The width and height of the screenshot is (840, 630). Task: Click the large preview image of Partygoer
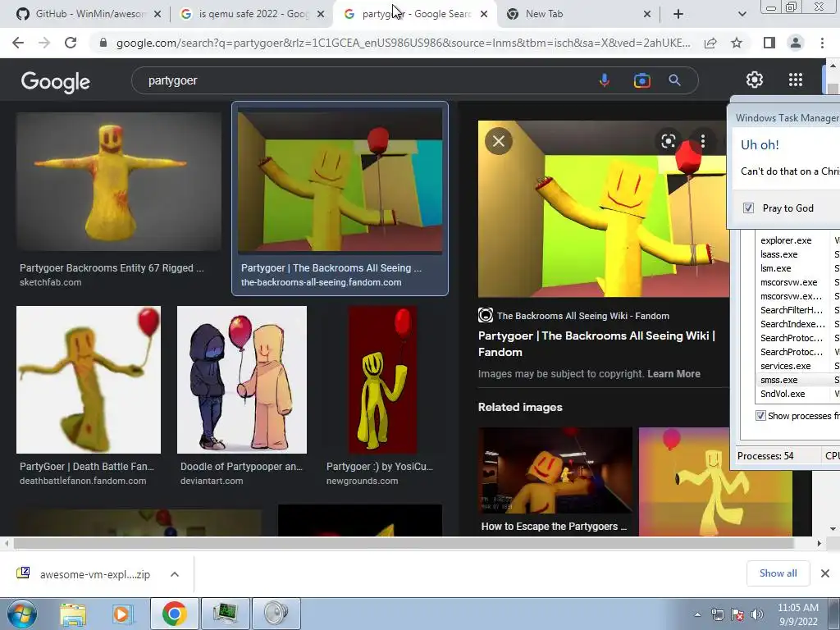click(604, 209)
